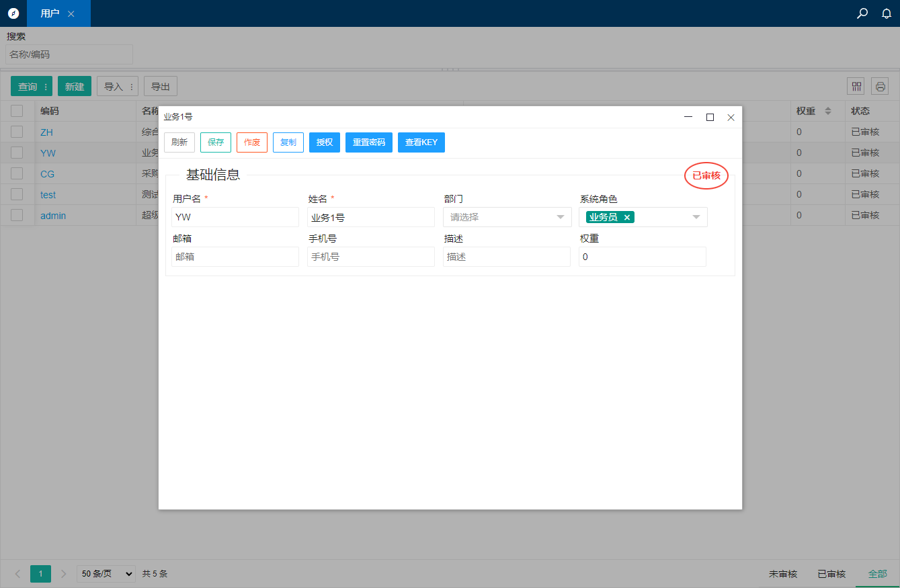
Task: Click the printer icon
Action: click(880, 86)
